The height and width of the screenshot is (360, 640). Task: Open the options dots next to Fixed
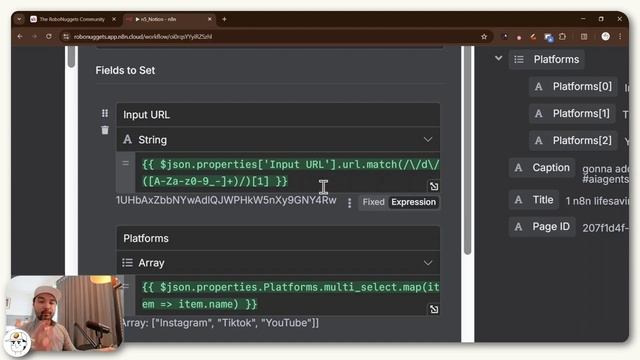coord(349,203)
